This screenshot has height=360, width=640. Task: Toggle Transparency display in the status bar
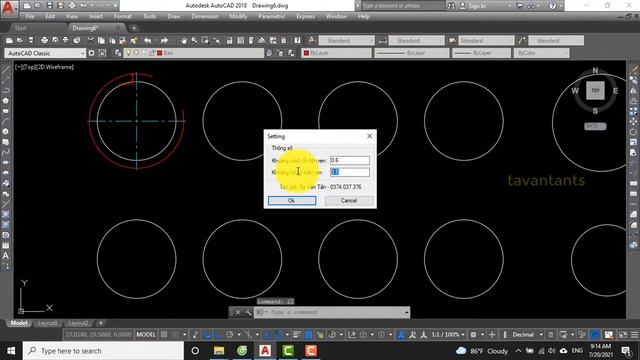pos(309,335)
